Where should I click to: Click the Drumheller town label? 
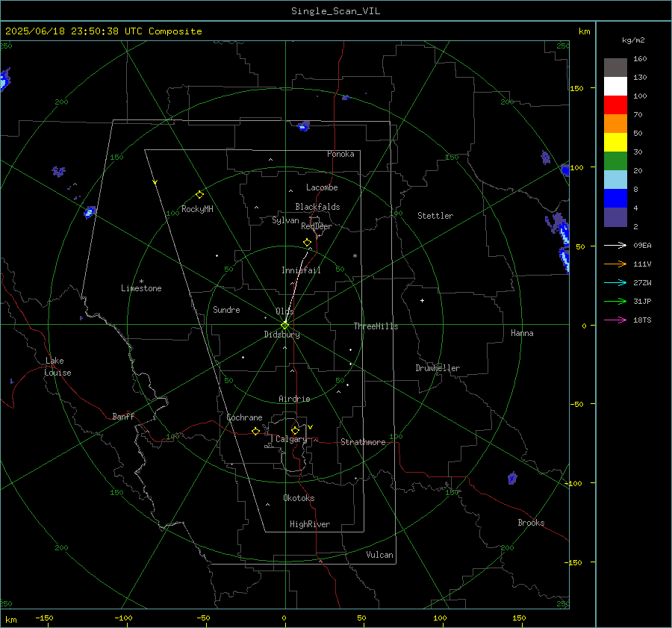tap(438, 368)
